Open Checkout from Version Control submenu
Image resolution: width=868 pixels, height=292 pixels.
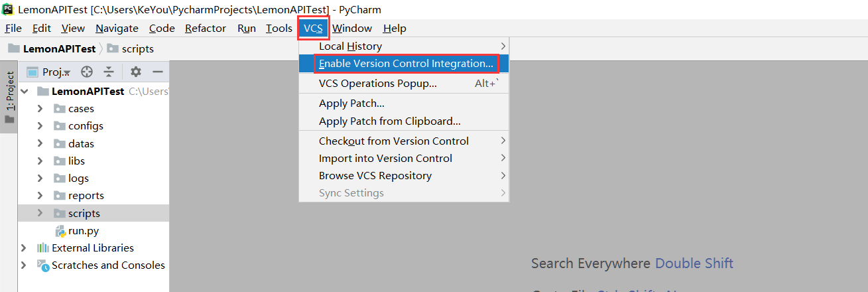coord(394,141)
